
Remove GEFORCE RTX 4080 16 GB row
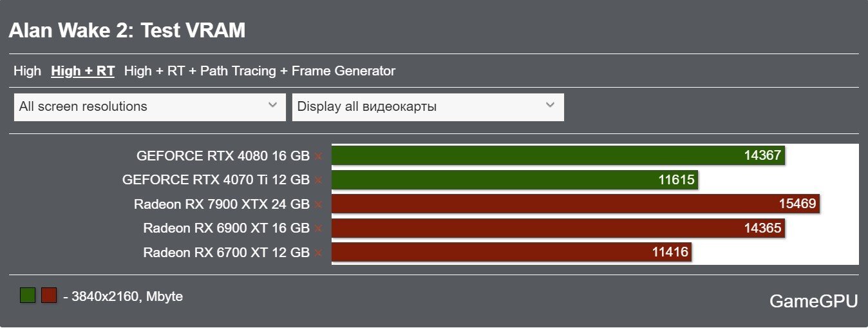(x=318, y=156)
